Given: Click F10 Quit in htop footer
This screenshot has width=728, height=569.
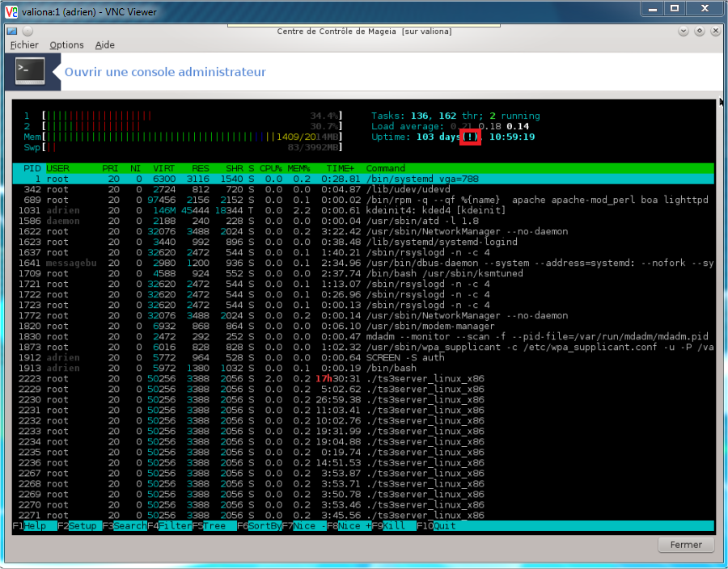Looking at the screenshot, I should click(x=437, y=526).
